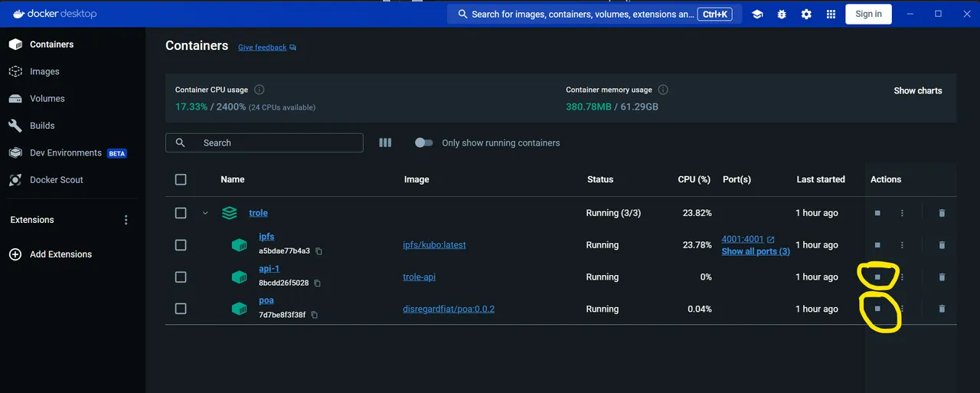Screen dimensions: 980x393
Task: Click the api-1 container cube icon
Action: [x=239, y=277]
